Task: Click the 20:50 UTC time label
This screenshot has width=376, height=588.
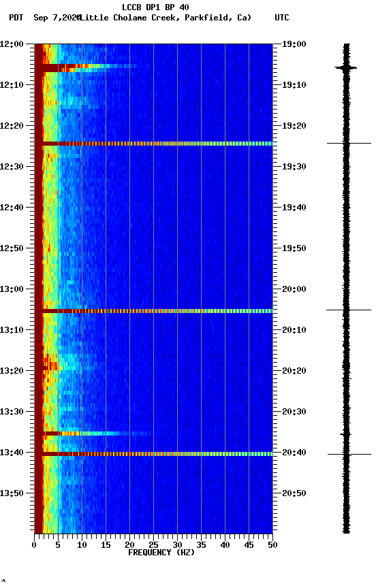Action: pos(294,493)
